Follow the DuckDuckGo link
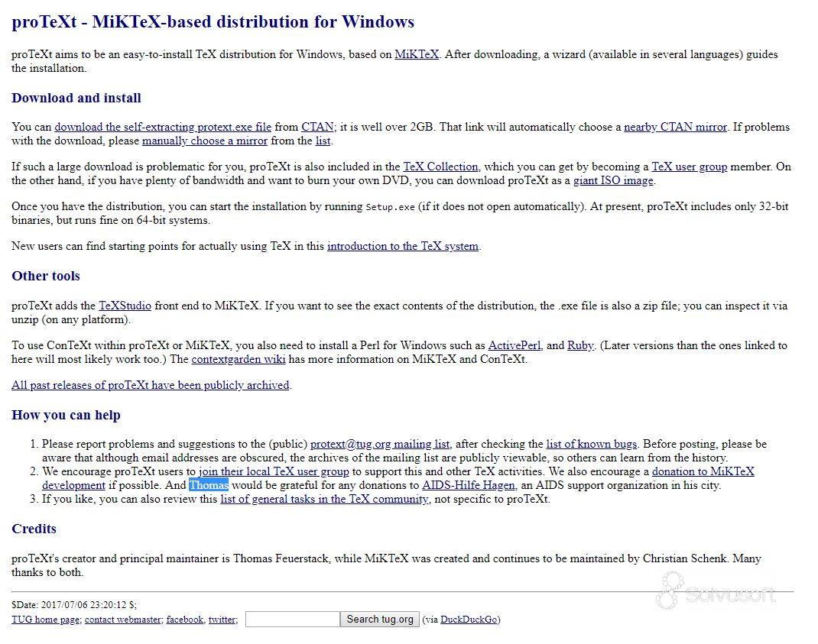This screenshot has height=644, width=818. click(x=469, y=620)
